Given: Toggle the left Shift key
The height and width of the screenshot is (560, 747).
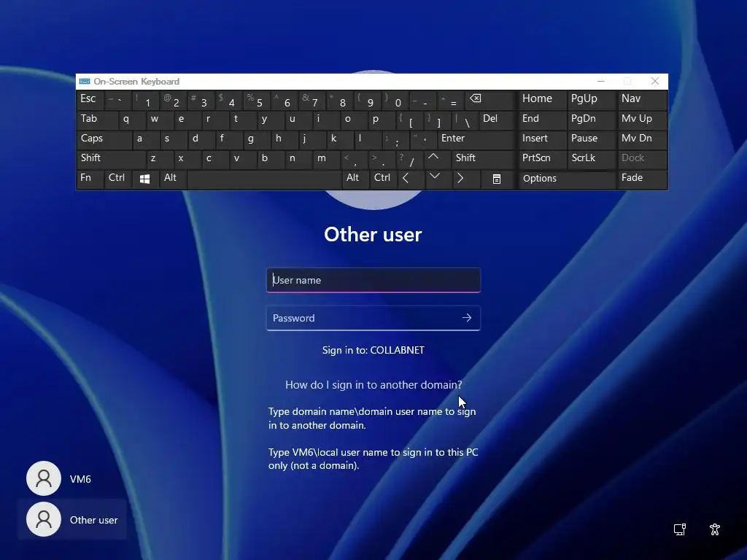Looking at the screenshot, I should 111,158.
